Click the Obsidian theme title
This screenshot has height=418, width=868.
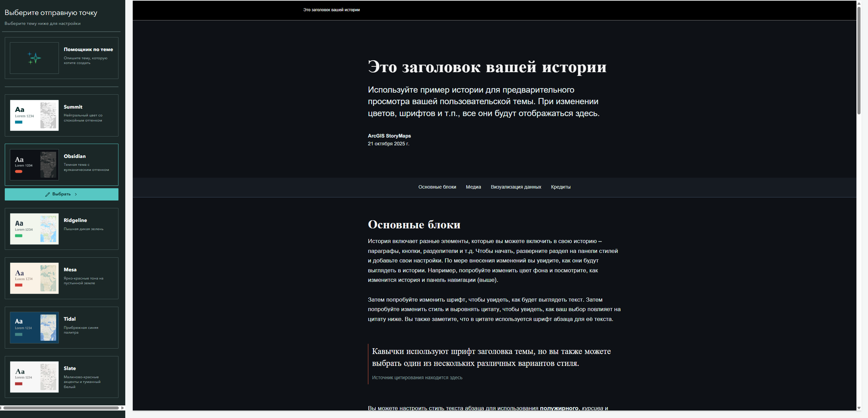pyautogui.click(x=75, y=156)
